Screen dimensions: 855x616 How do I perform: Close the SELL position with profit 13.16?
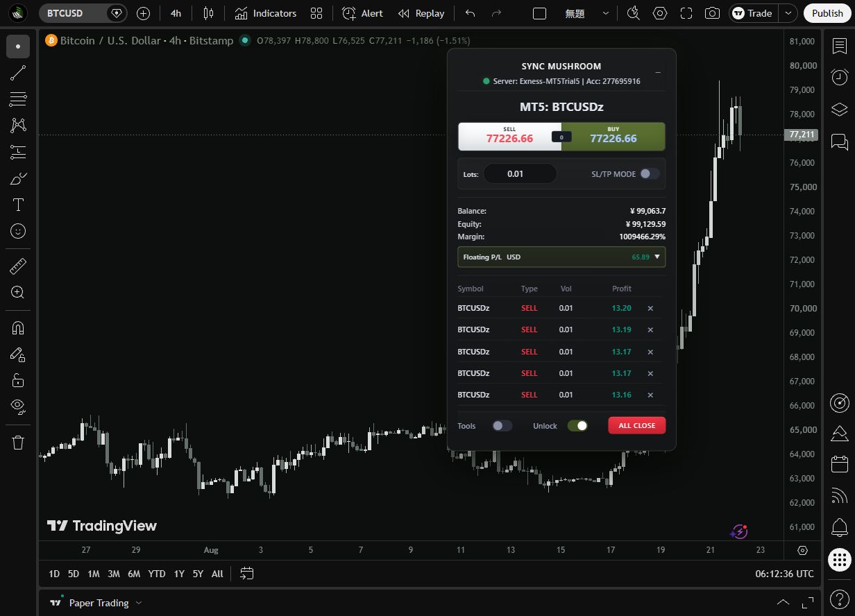point(650,395)
